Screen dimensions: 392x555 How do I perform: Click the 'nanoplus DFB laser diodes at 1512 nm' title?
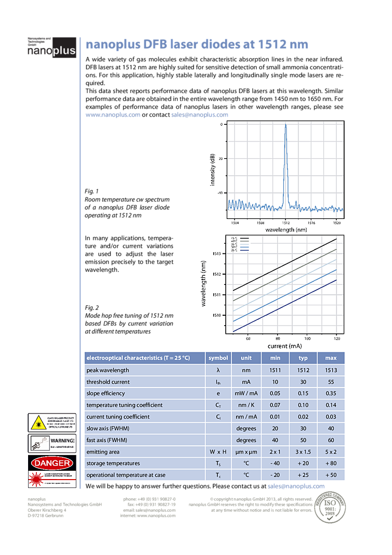(x=197, y=45)
